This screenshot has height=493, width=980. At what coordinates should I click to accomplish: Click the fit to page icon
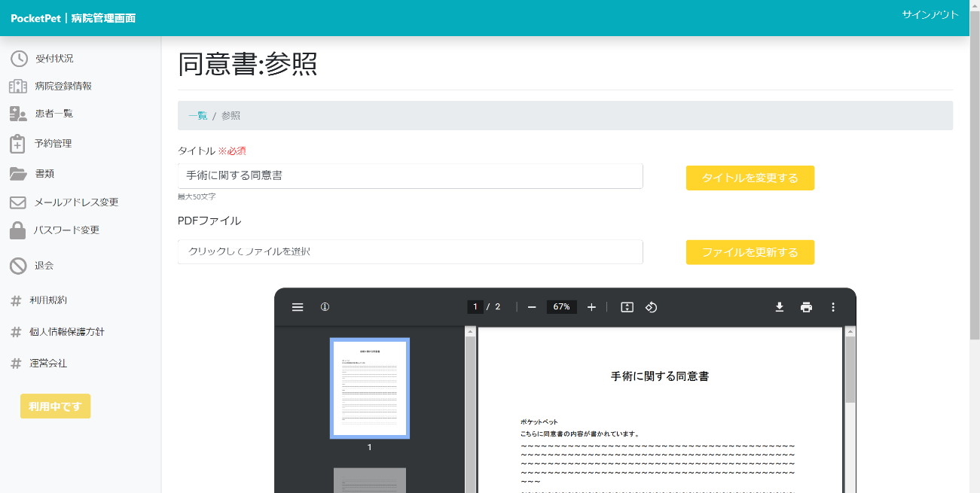tap(627, 307)
